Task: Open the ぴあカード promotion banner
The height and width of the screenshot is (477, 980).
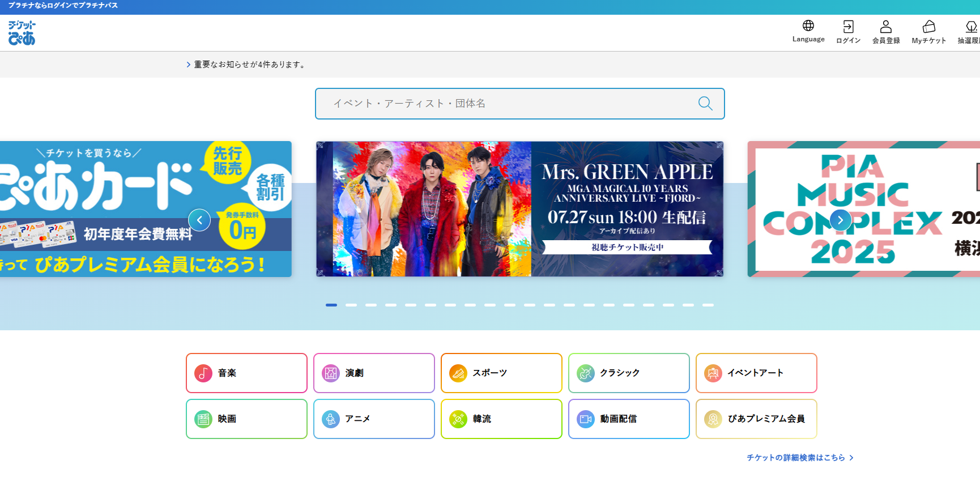Action: point(146,209)
